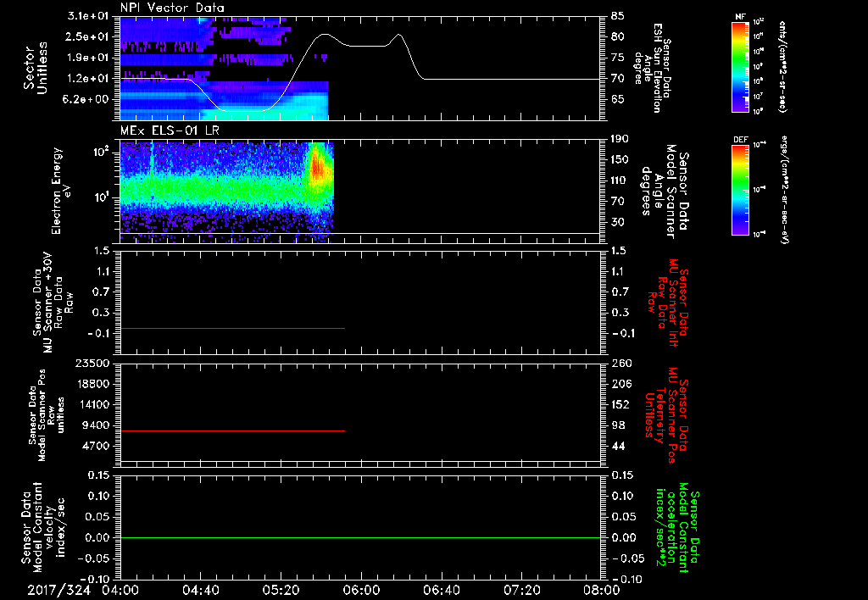Click the "1.2e+01" sector tick label
The width and height of the screenshot is (868, 600).
88,79
